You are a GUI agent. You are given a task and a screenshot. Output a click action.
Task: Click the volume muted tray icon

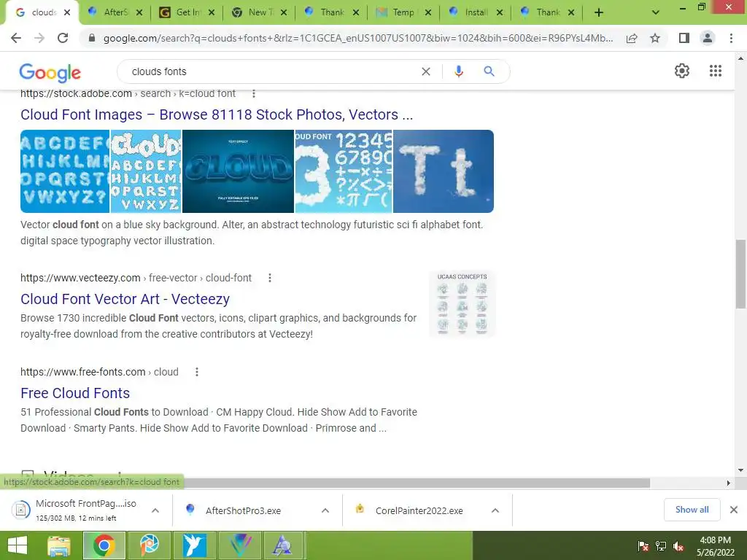tap(678, 546)
